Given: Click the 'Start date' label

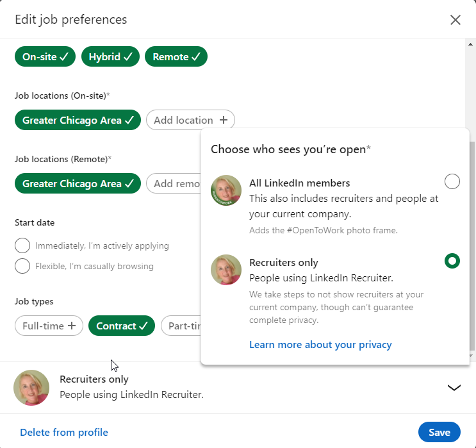Looking at the screenshot, I should (35, 222).
